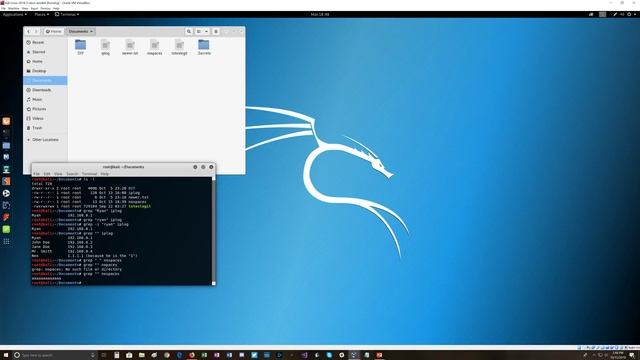
Task: Launch the round white icon in Kali dock
Action: 6,193
